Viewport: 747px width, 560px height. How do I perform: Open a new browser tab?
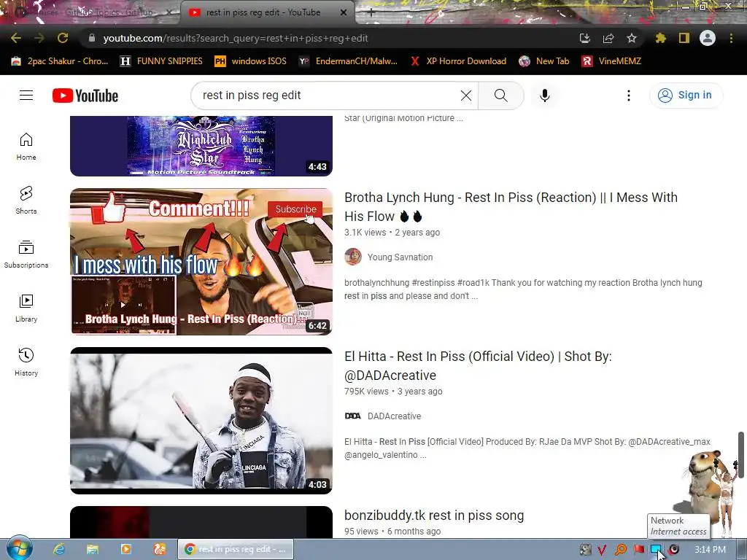[371, 13]
